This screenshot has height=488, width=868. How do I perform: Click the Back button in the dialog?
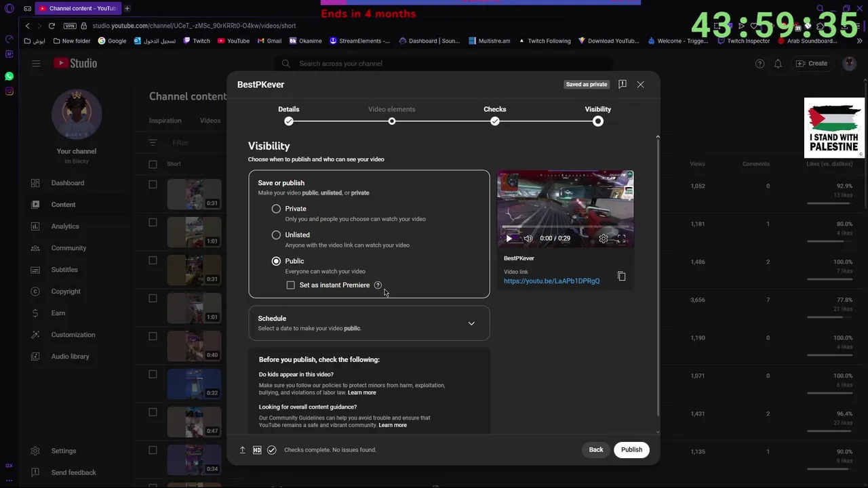(596, 450)
